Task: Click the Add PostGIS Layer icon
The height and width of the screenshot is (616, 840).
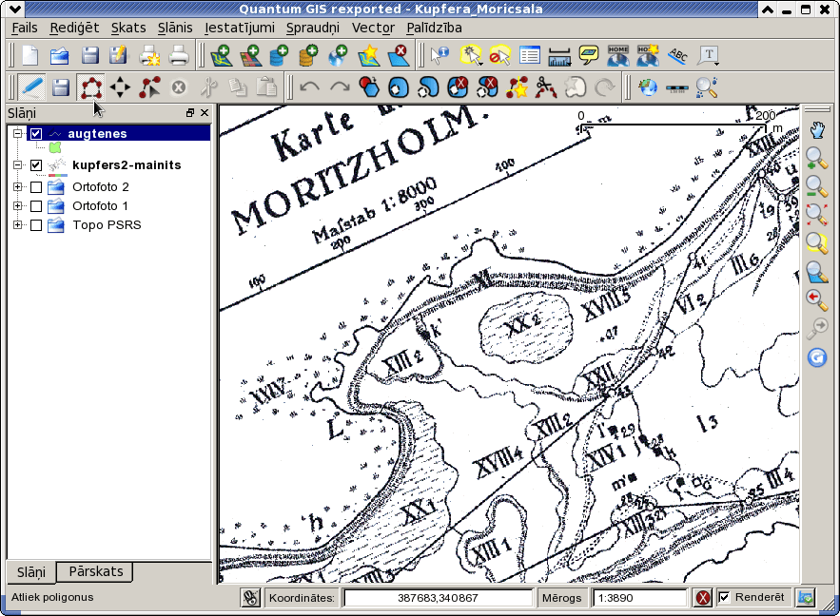Action: (279, 55)
